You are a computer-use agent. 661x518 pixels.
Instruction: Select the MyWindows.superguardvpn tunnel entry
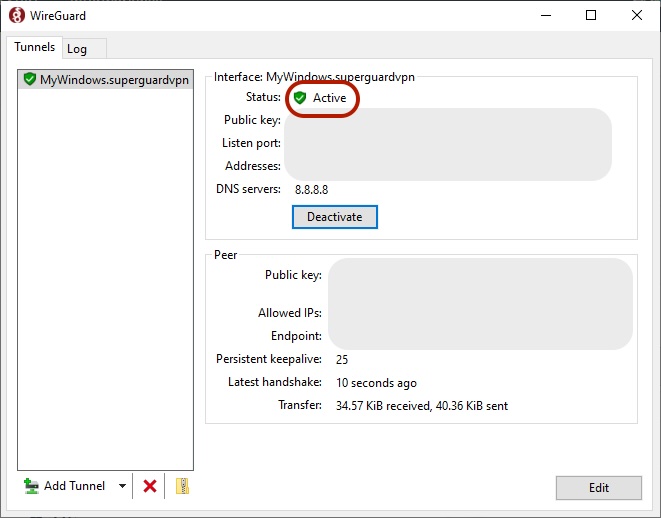106,80
